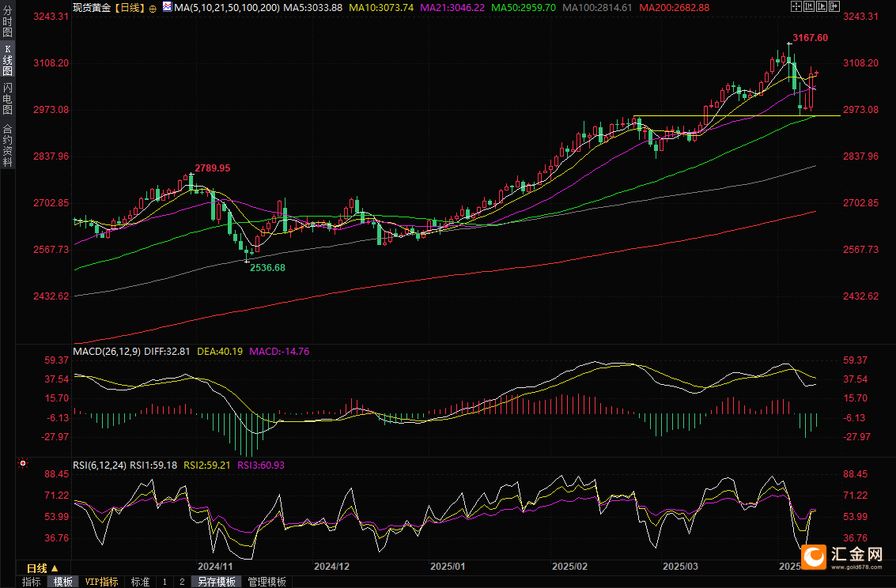Open 闪电图 view in left sidebar
Image resolution: width=896 pixels, height=588 pixels.
[x=7, y=98]
